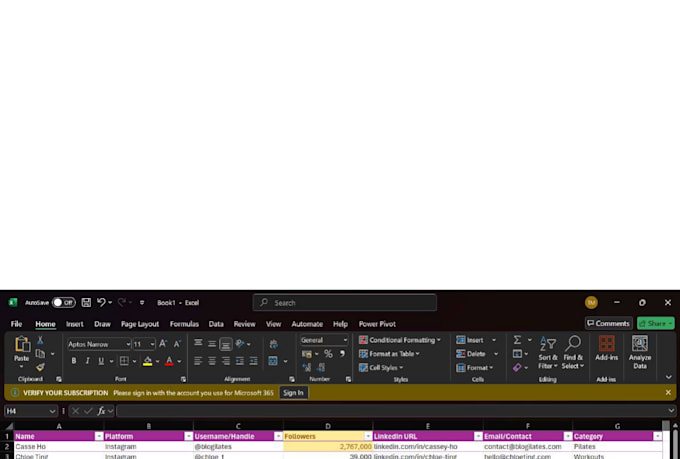Click Decrease Decimal icon
Image resolution: width=680 pixels, height=459 pixels.
[321, 367]
